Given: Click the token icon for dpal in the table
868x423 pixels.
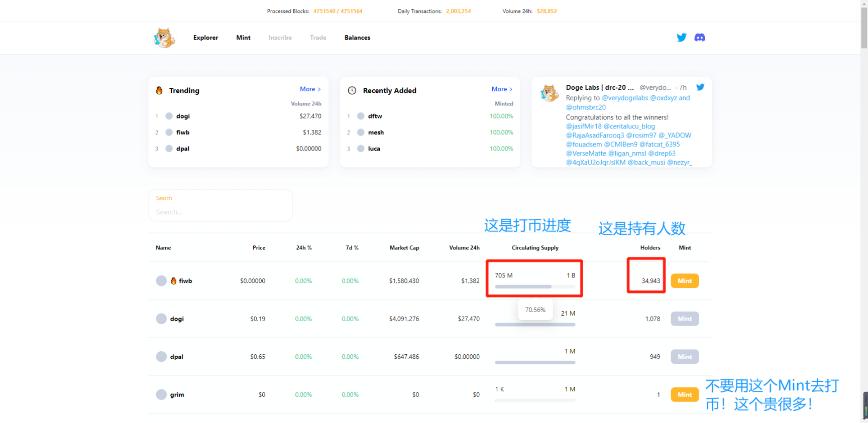Looking at the screenshot, I should click(161, 357).
